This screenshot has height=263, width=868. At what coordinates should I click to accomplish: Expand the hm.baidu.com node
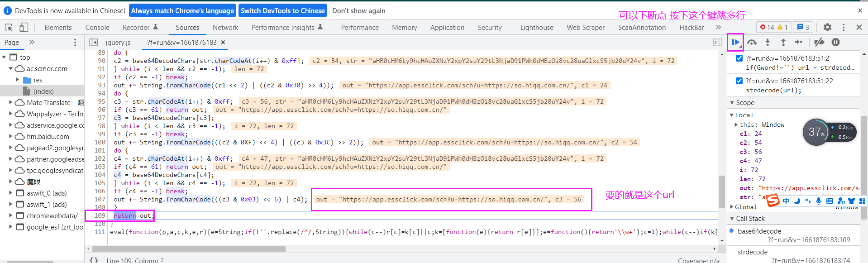tap(10, 136)
